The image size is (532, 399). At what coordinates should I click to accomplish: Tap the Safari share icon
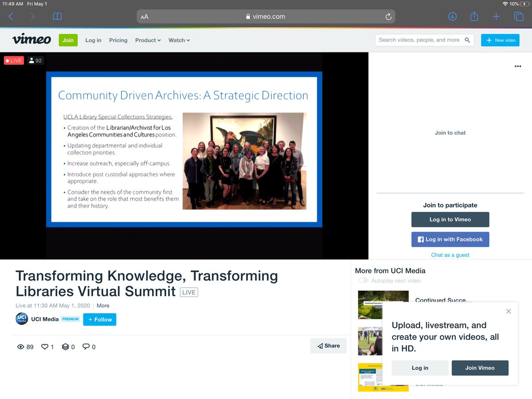[474, 16]
